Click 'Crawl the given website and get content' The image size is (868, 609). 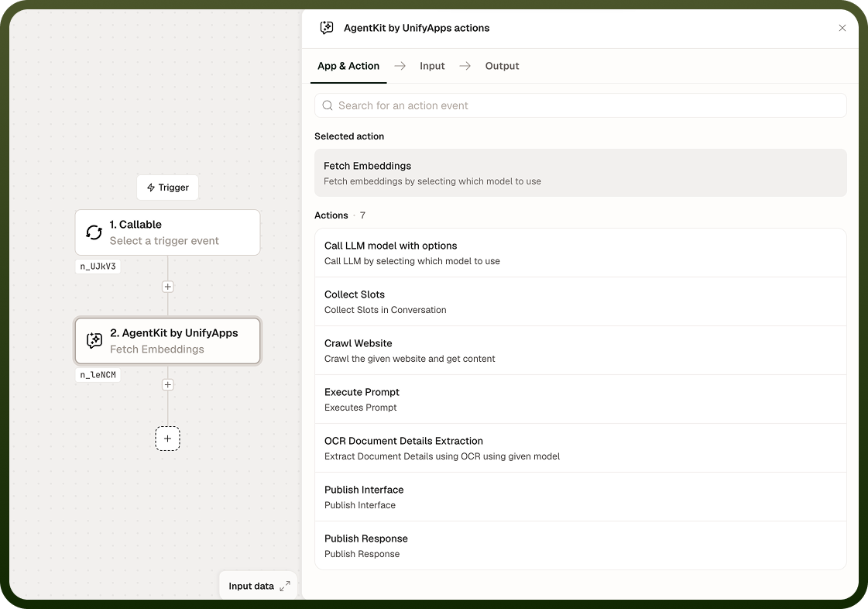pos(410,359)
